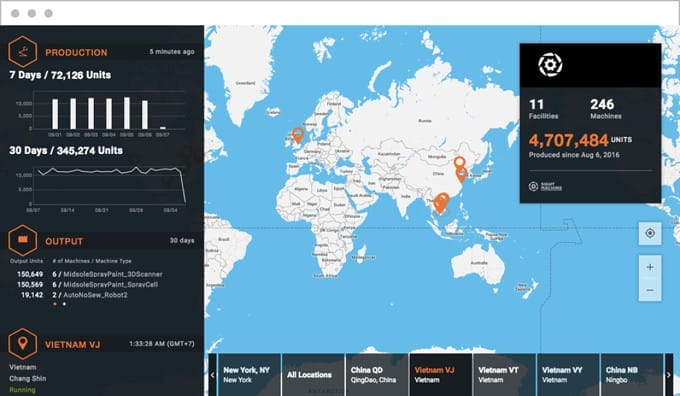The width and height of the screenshot is (680, 396).
Task: Select the upper map pin in northern China
Action: (x=459, y=164)
